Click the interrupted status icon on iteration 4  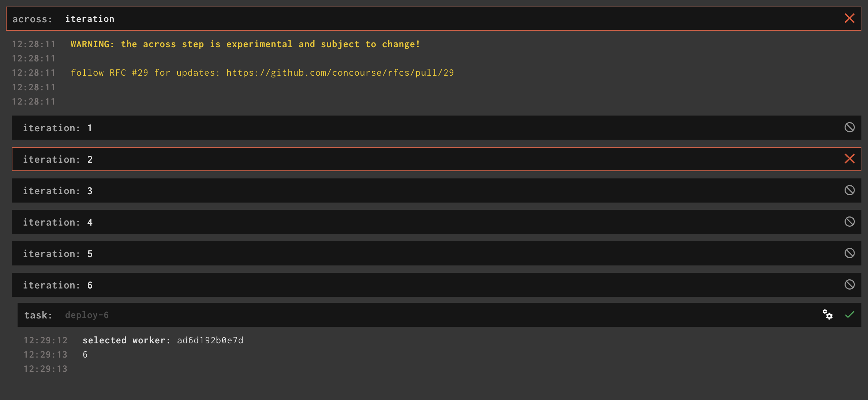click(849, 222)
